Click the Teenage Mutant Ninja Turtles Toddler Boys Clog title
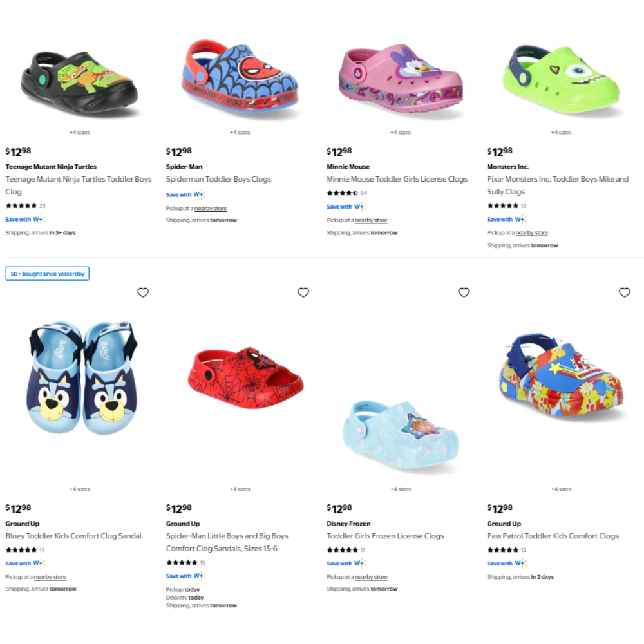 [x=79, y=185]
